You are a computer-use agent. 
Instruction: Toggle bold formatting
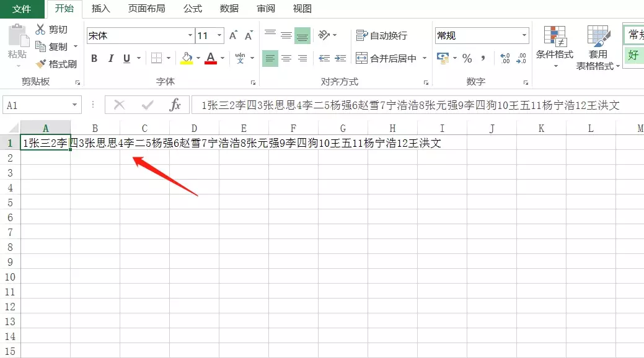click(x=94, y=58)
